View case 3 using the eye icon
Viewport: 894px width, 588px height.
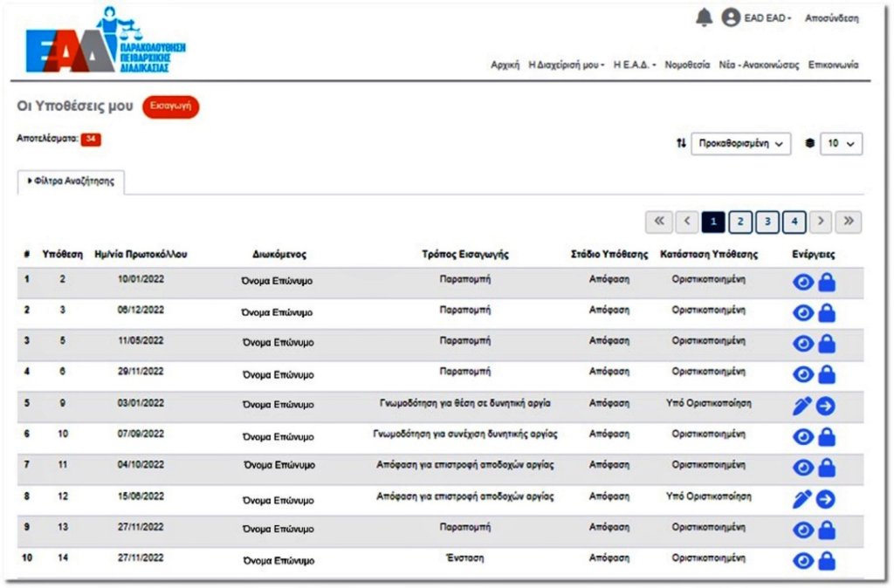(x=802, y=313)
